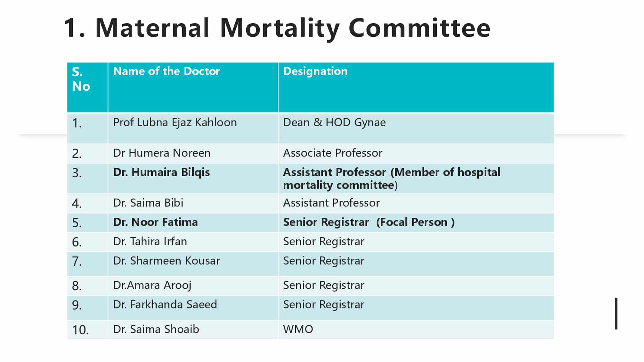Select Dr. Sharmeen Kousar cell
The image size is (644, 362).
(x=193, y=264)
